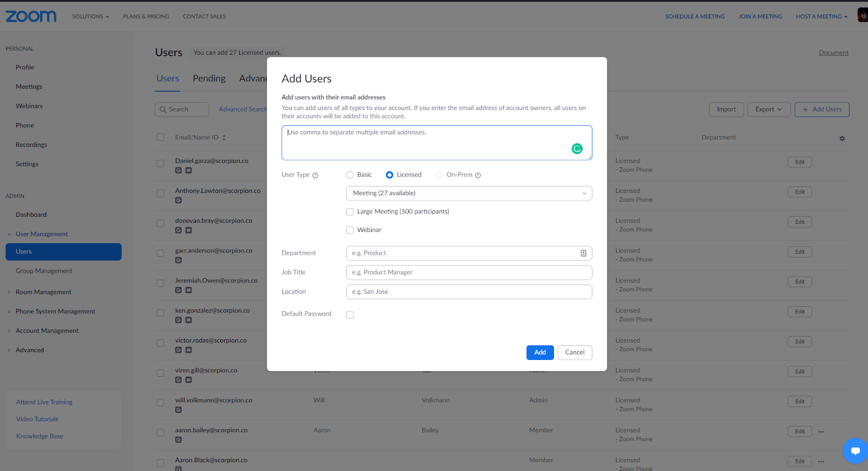868x471 pixels.
Task: Cancel the Add Users dialog
Action: click(x=575, y=352)
